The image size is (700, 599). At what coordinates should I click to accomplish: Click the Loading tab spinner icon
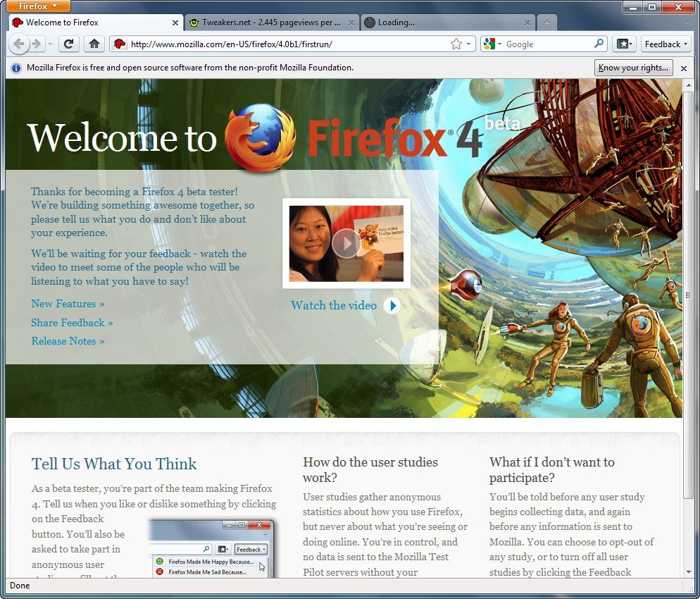tap(370, 23)
